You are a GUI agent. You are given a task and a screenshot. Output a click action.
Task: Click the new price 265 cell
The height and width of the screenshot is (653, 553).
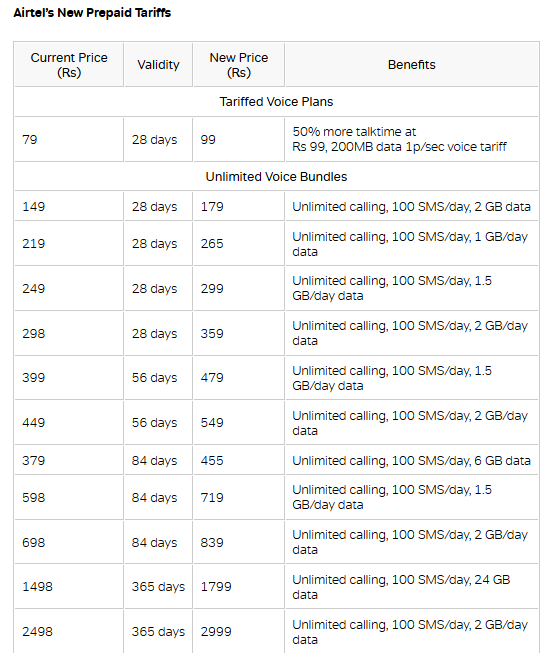[x=239, y=244]
